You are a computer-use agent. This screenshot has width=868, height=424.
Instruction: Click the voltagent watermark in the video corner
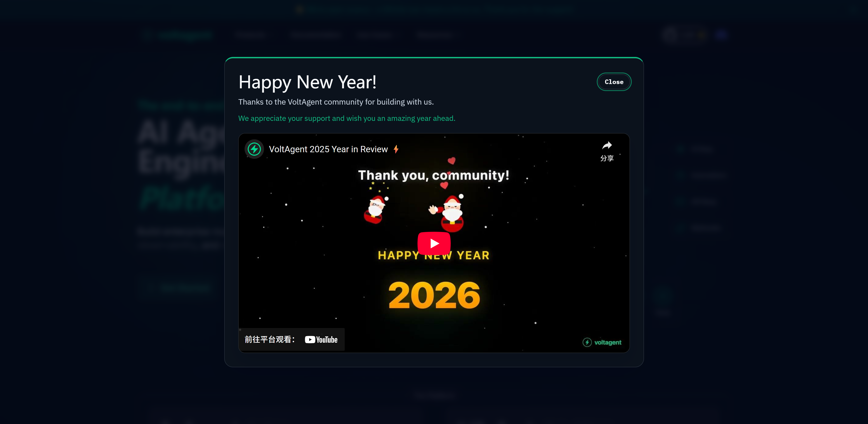pyautogui.click(x=602, y=342)
